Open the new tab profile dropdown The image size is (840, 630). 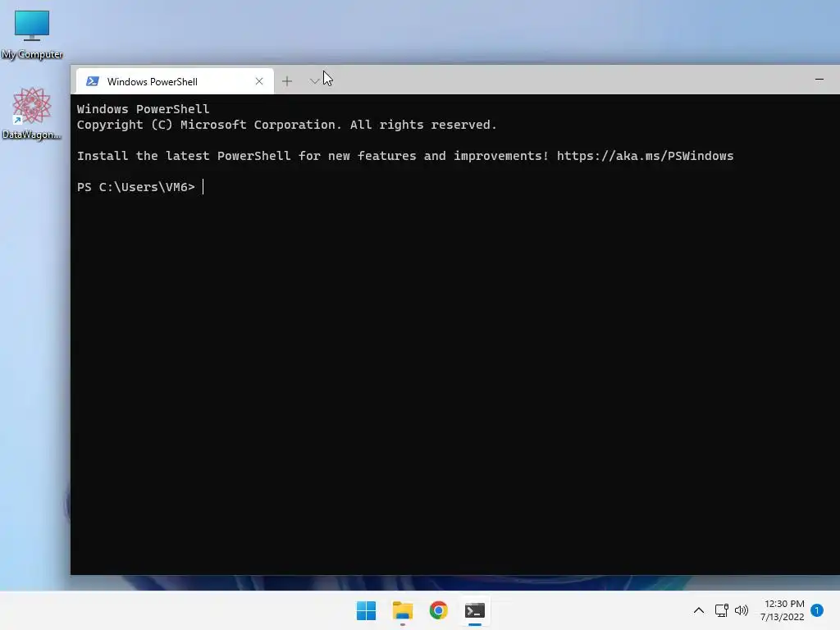click(314, 81)
